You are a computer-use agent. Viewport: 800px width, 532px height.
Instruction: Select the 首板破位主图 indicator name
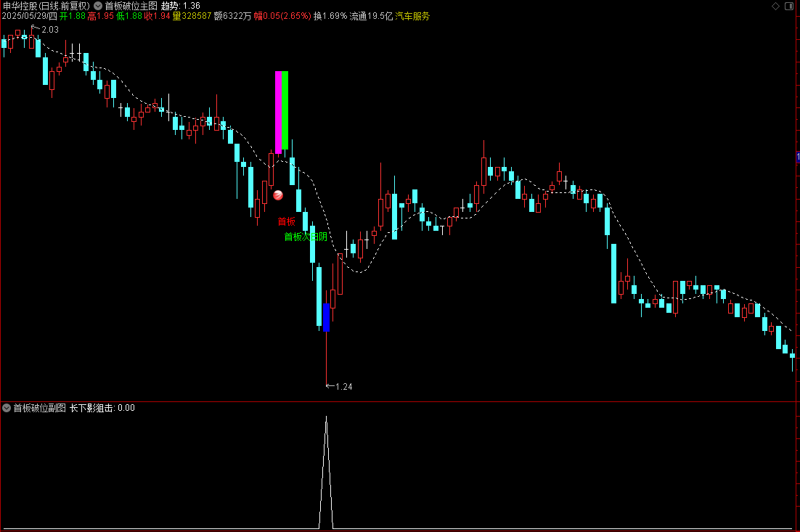(x=131, y=6)
